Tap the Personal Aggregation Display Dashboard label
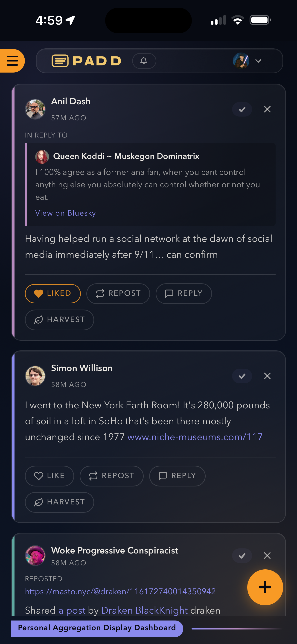This screenshot has height=644, width=297. pos(97,628)
